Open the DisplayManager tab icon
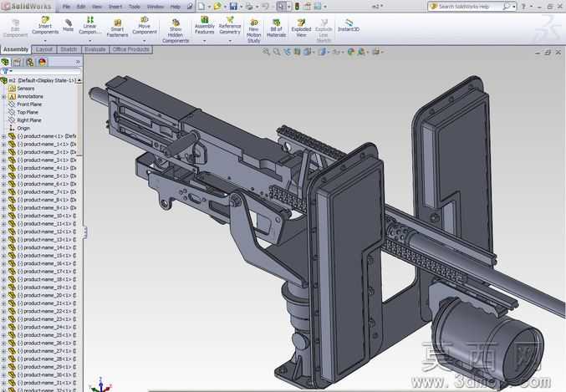This screenshot has height=392, width=566. point(43,62)
